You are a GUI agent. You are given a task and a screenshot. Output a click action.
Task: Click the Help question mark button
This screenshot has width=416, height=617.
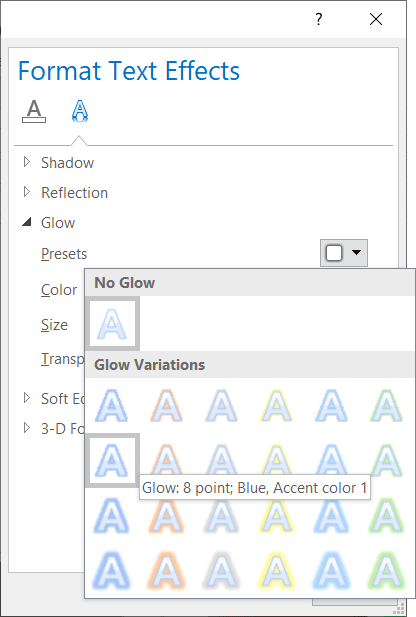319,19
